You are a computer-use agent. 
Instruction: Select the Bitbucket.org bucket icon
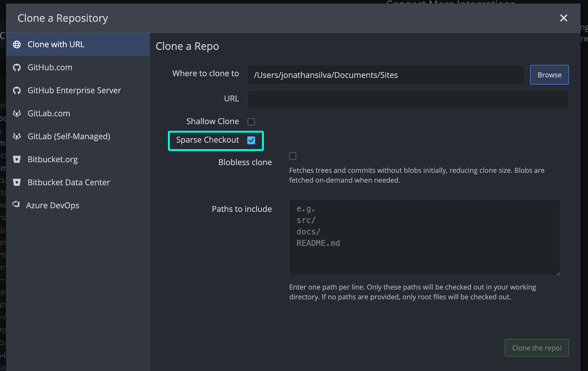pyautogui.click(x=17, y=159)
